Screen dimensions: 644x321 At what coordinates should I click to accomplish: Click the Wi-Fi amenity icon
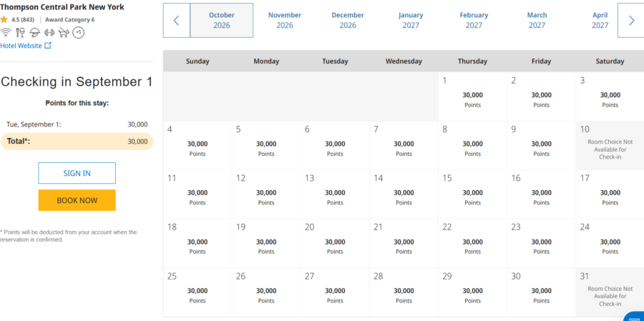pos(6,32)
